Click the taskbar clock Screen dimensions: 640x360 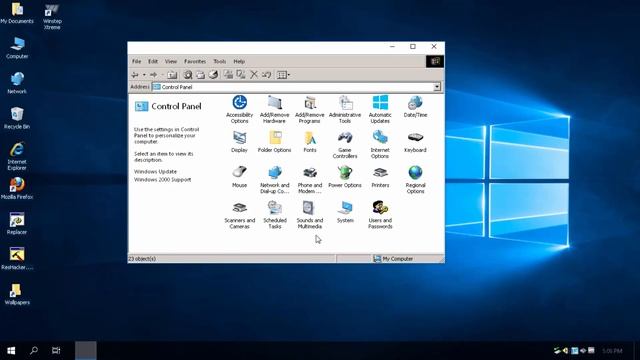[x=612, y=351]
